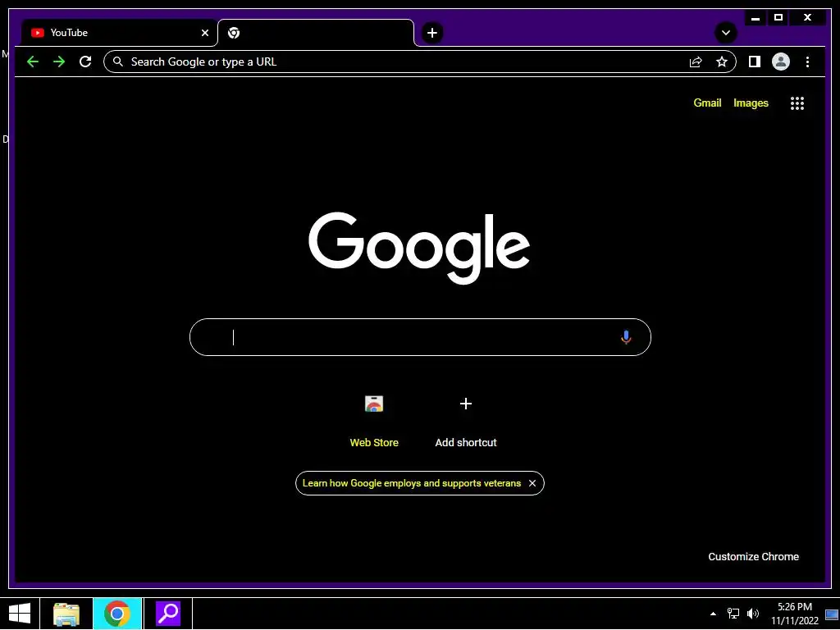Screen dimensions: 840x630
Task: Dismiss the veterans promo message
Action: [x=532, y=483]
